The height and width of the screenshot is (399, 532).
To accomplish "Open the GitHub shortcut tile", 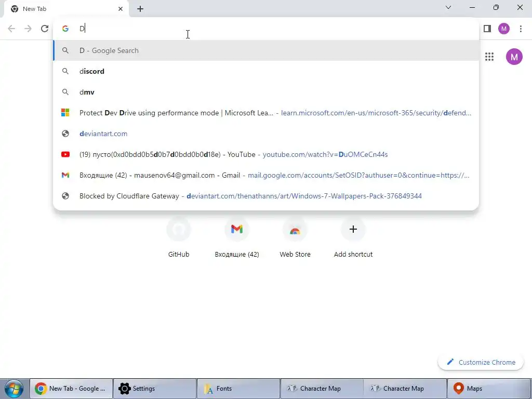I will [x=179, y=237].
